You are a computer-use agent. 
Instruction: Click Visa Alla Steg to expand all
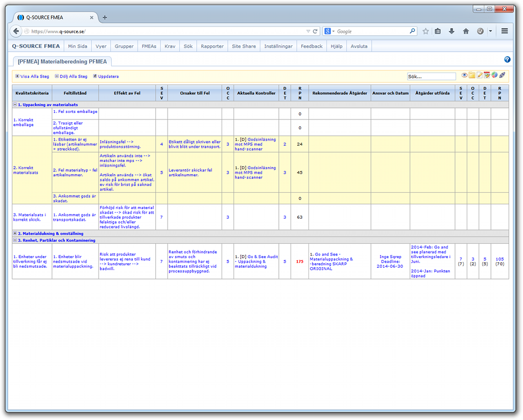pyautogui.click(x=32, y=77)
